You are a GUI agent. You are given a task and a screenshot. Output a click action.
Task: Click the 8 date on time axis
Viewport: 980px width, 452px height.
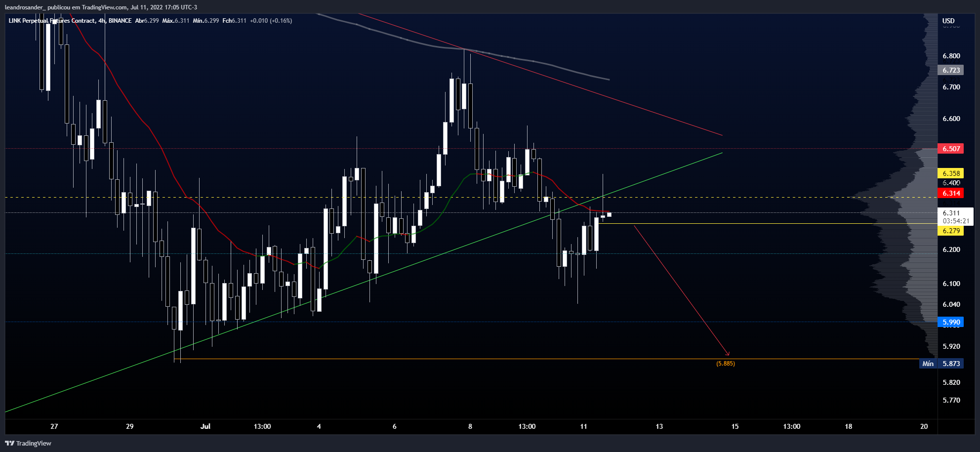470,426
